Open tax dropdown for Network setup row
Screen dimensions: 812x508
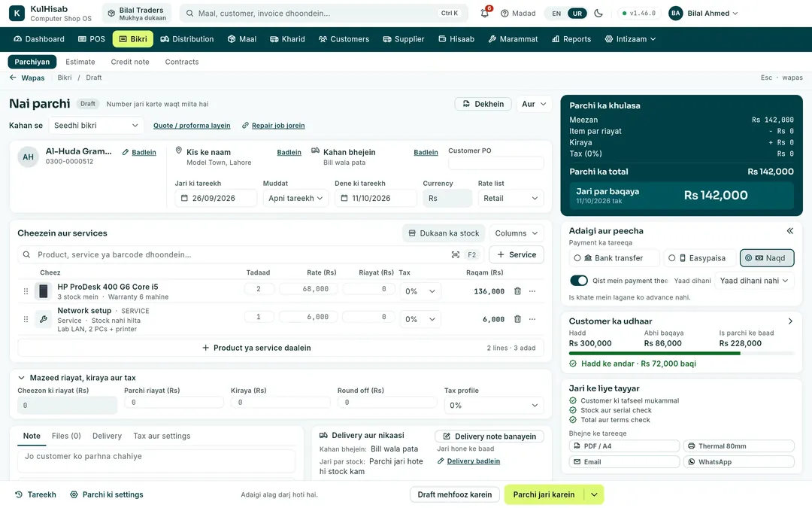coord(420,319)
